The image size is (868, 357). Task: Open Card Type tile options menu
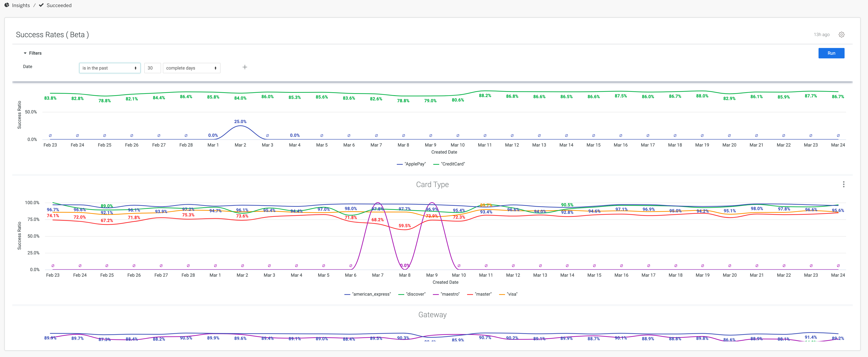point(843,184)
